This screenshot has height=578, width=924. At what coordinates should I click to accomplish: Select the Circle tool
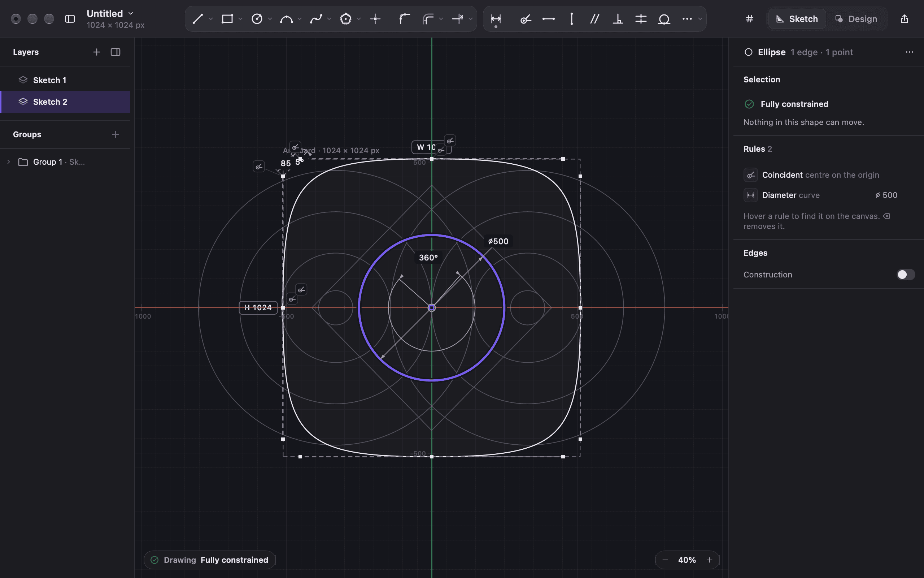pos(257,19)
